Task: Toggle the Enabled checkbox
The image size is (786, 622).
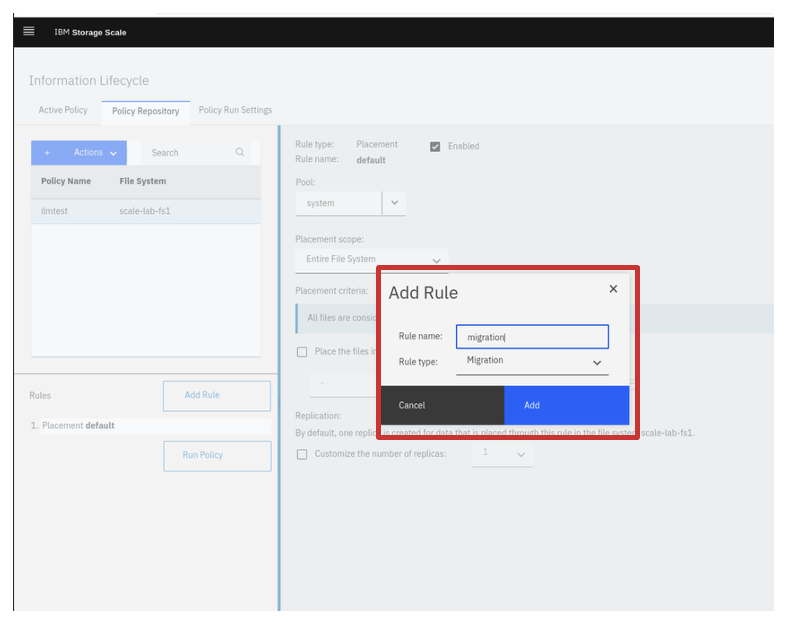Action: coord(435,146)
